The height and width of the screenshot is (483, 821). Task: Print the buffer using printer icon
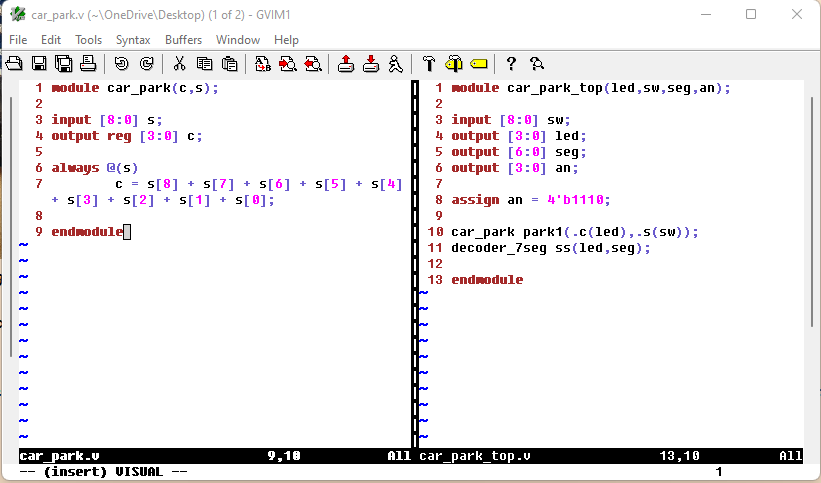tap(88, 64)
